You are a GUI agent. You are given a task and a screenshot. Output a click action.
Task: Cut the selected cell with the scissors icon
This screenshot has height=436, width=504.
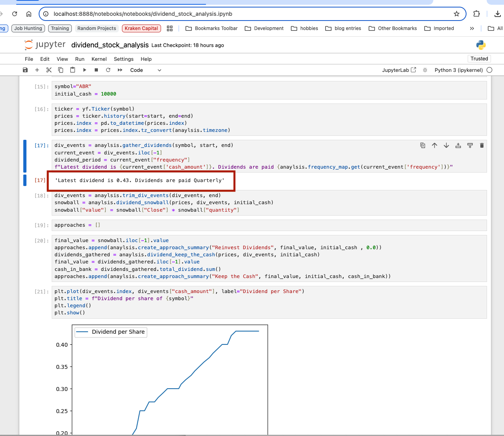click(49, 70)
